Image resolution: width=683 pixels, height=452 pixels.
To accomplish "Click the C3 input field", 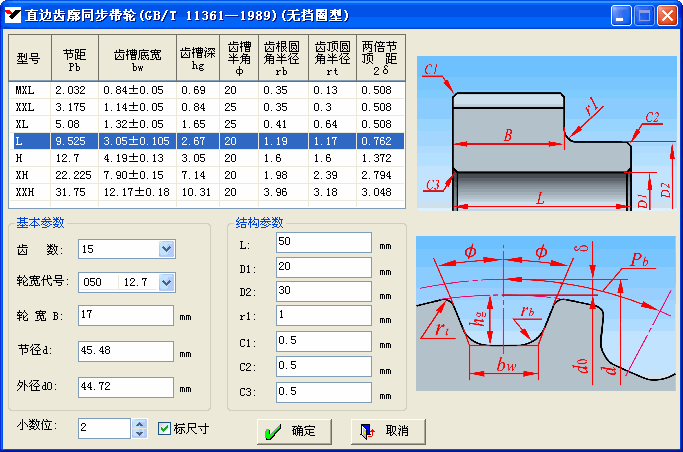I will 324,392.
